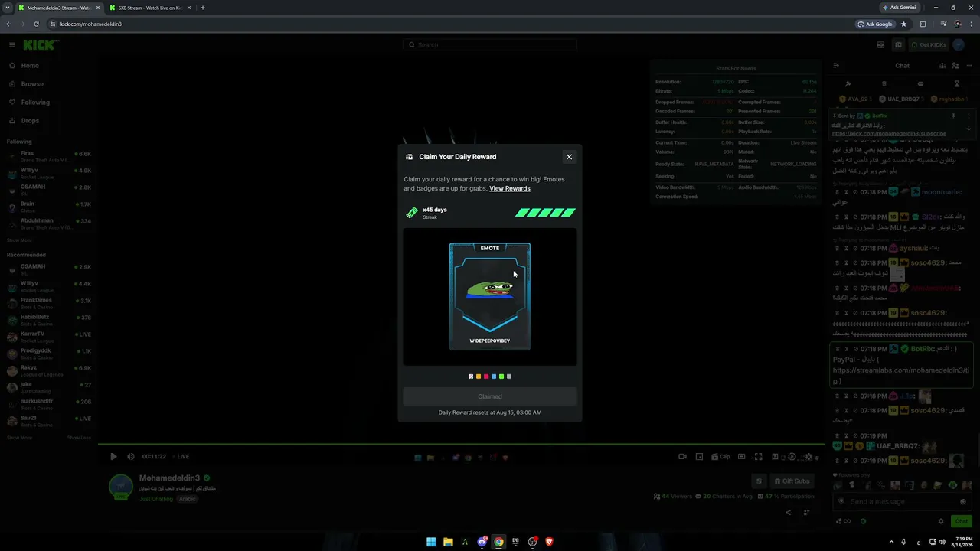Expand the pinned message with down arrow

pyautogui.click(x=969, y=129)
